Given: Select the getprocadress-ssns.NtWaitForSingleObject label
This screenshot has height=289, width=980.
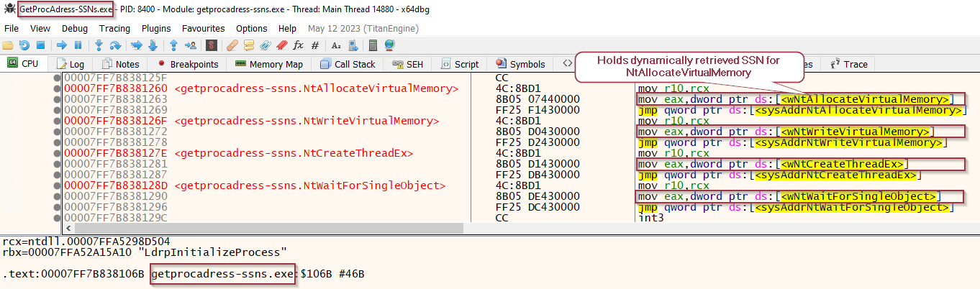Looking at the screenshot, I should click(x=309, y=185).
